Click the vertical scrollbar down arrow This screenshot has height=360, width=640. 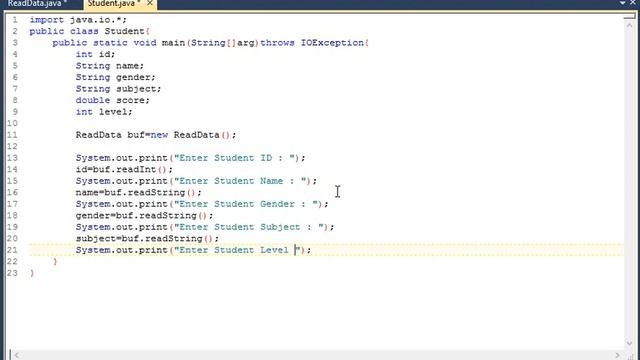click(x=629, y=343)
